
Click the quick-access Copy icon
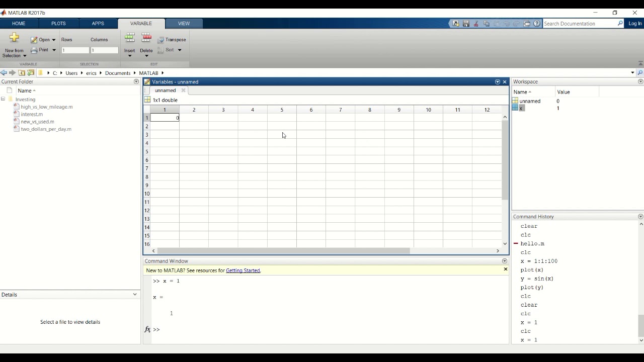point(486,24)
